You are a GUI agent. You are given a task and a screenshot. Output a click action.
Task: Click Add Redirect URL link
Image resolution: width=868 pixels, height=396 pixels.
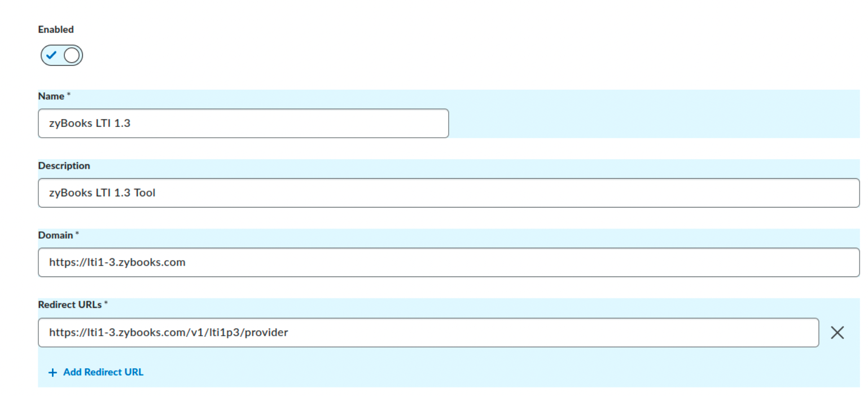tap(96, 372)
